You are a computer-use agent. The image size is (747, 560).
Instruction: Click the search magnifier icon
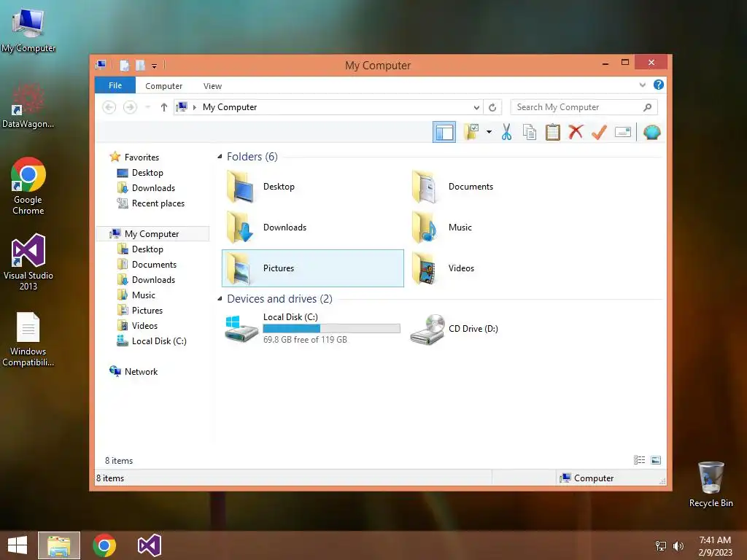pyautogui.click(x=647, y=107)
